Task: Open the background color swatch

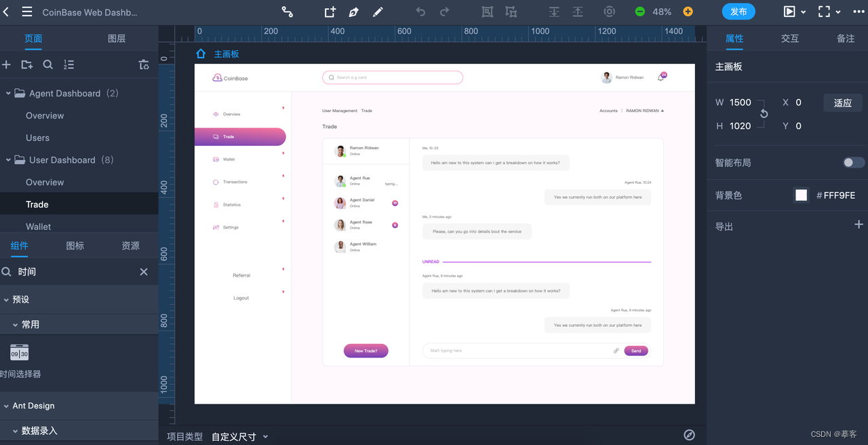Action: [x=802, y=195]
